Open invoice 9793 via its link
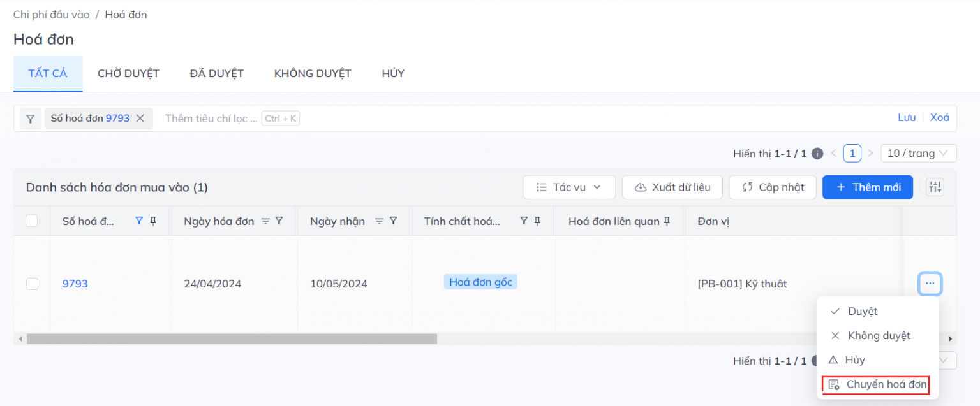The image size is (980, 406). point(75,283)
